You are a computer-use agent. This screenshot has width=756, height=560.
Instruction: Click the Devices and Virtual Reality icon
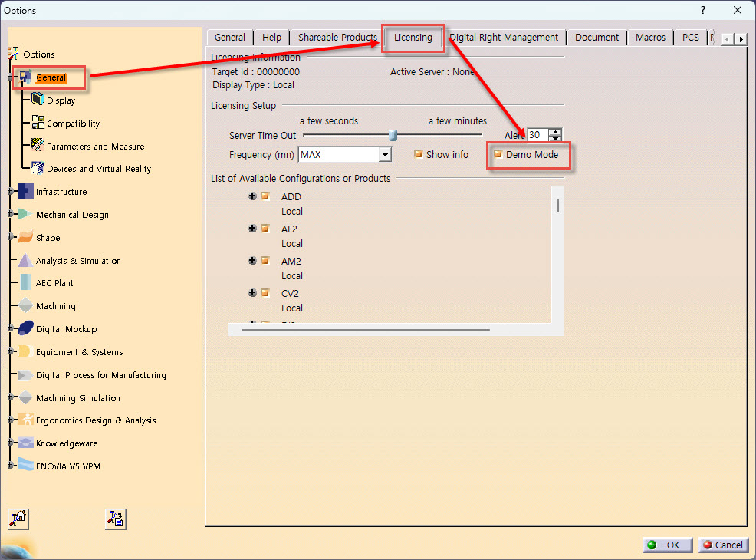[x=38, y=168]
